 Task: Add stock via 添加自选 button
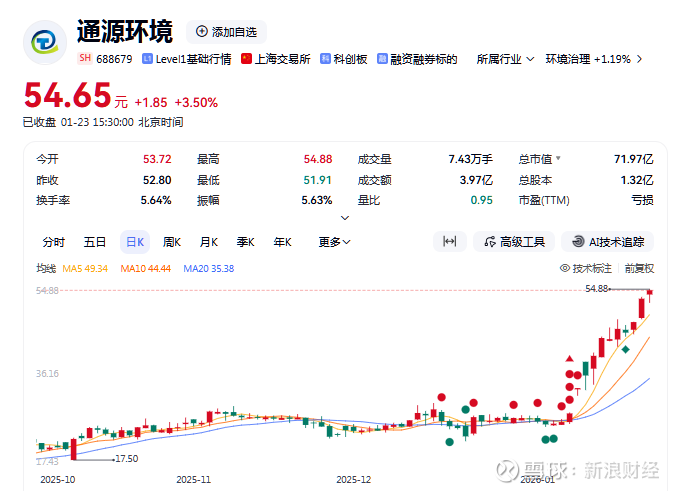pyautogui.click(x=226, y=32)
